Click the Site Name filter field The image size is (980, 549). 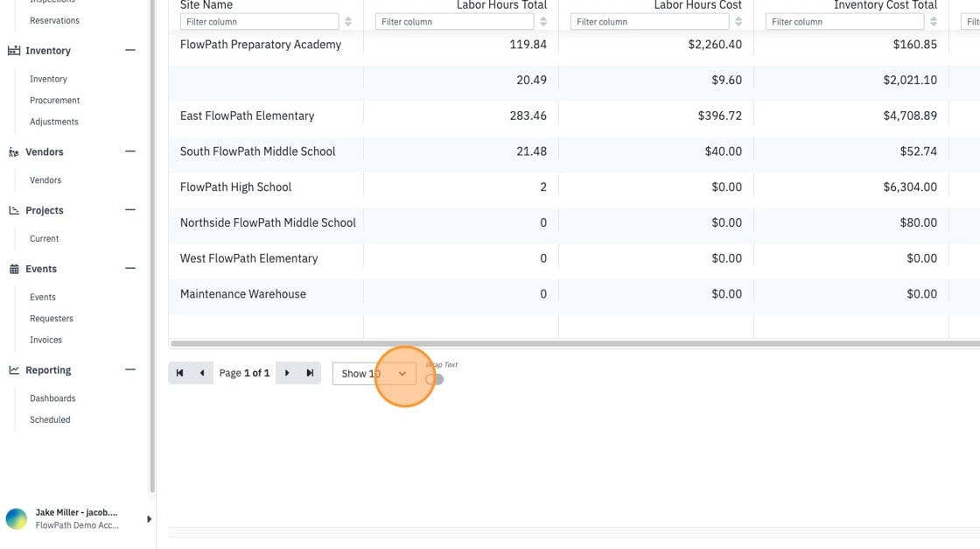(x=259, y=22)
